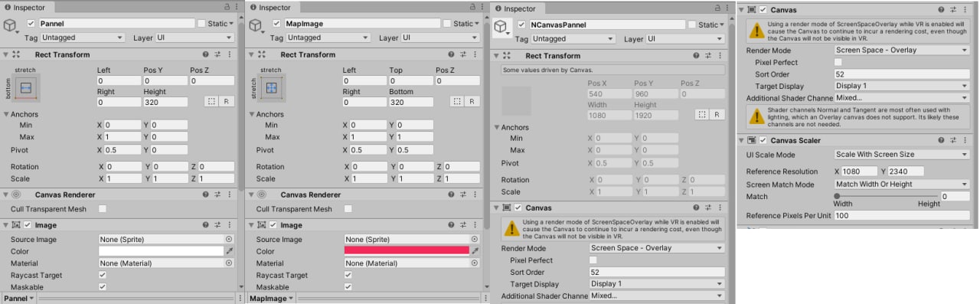Image resolution: width=980 pixels, height=304 pixels.
Task: Open the Source Image object picker in Pannel
Action: tap(228, 240)
